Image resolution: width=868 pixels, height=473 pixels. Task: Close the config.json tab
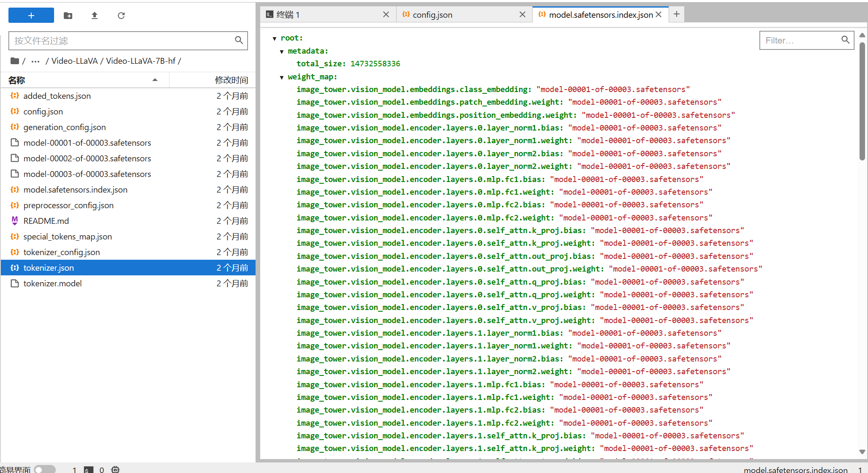click(522, 15)
